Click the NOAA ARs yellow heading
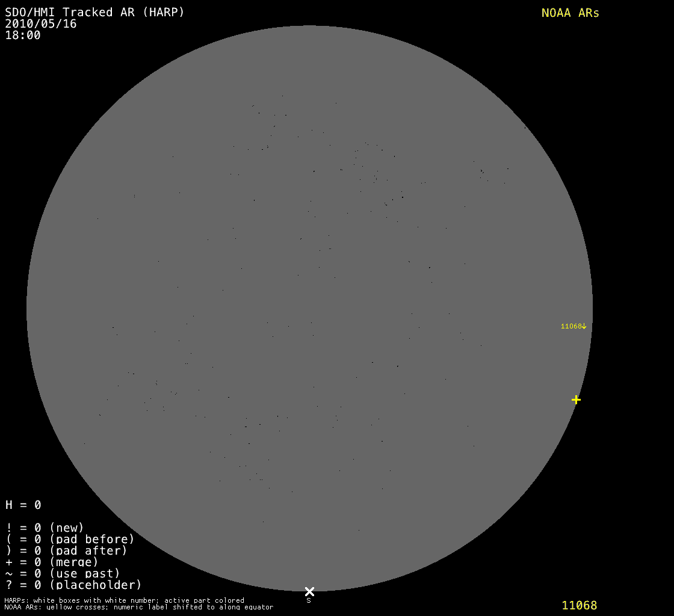 (570, 13)
